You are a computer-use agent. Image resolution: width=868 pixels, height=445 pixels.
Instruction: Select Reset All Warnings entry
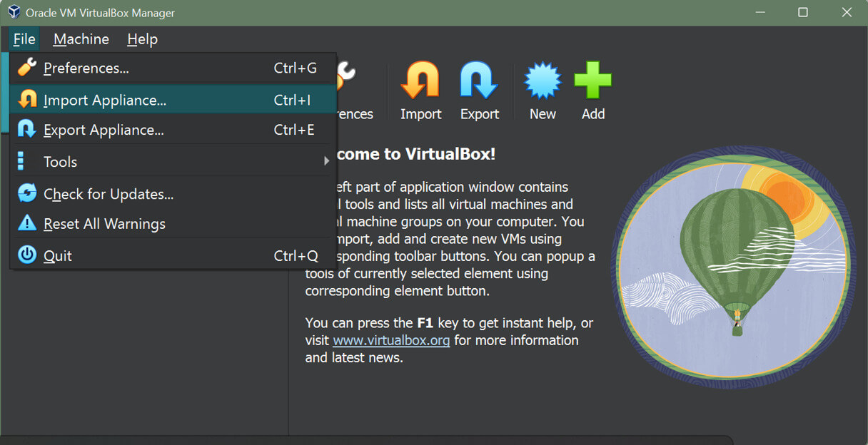[x=173, y=224]
